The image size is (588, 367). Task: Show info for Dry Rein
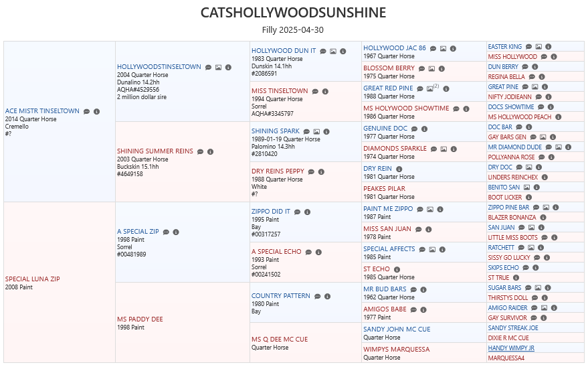[x=399, y=169]
